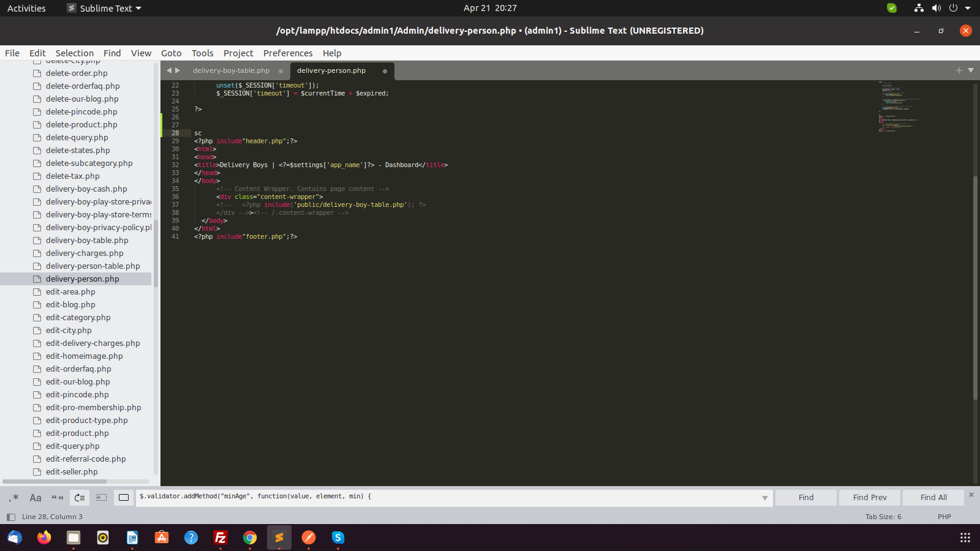Open Google Chrome from the dock

250,538
